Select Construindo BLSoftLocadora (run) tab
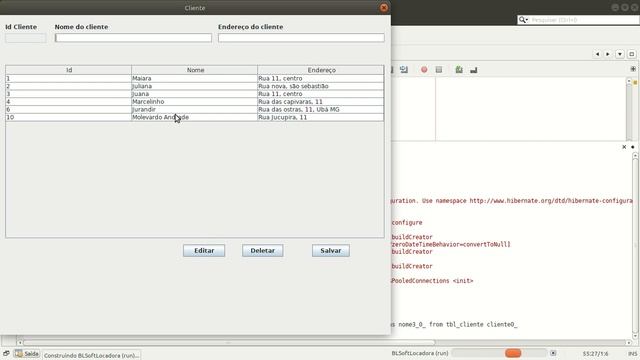Image resolution: width=640 pixels, height=360 pixels. tap(91, 355)
